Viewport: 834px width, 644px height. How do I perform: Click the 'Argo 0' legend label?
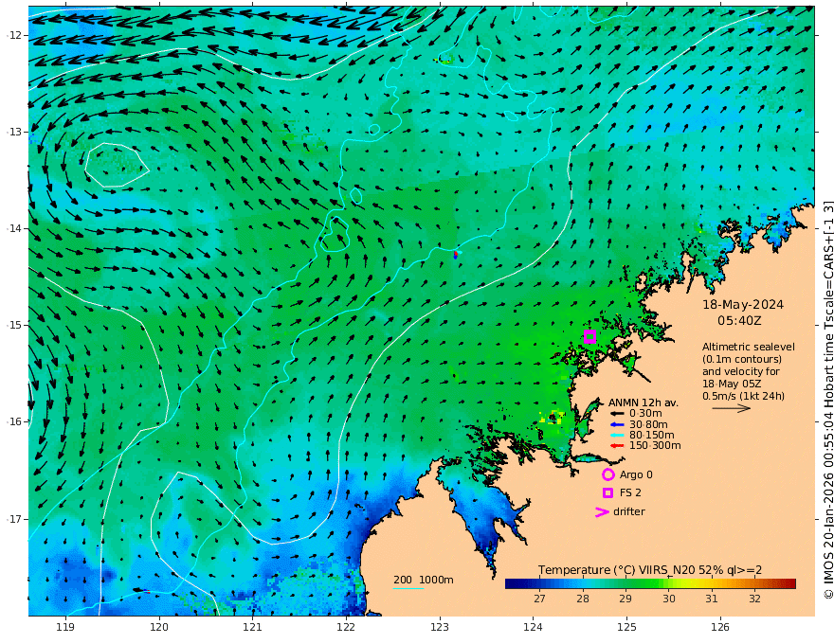pyautogui.click(x=636, y=474)
